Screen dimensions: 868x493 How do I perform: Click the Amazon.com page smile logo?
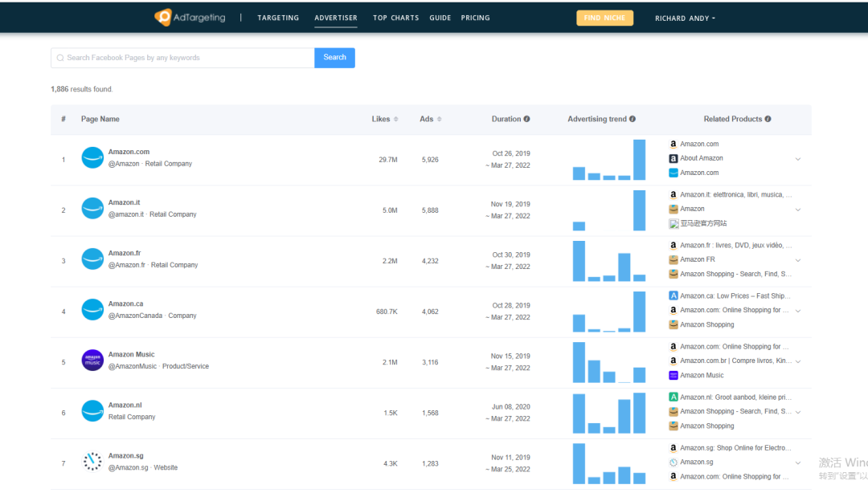(x=92, y=157)
